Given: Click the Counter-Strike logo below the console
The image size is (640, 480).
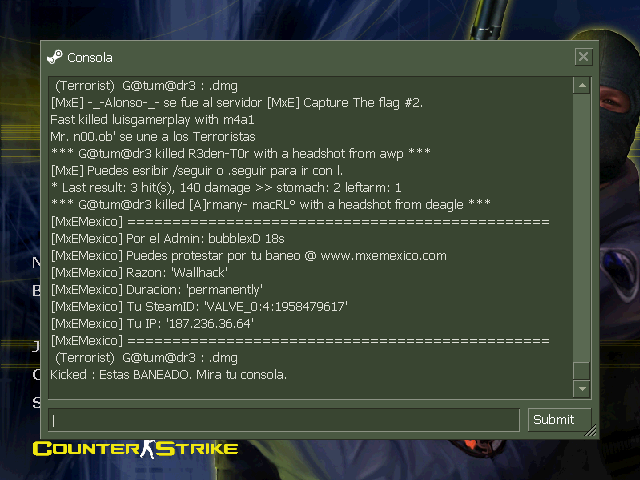Looking at the screenshot, I should coord(136,449).
